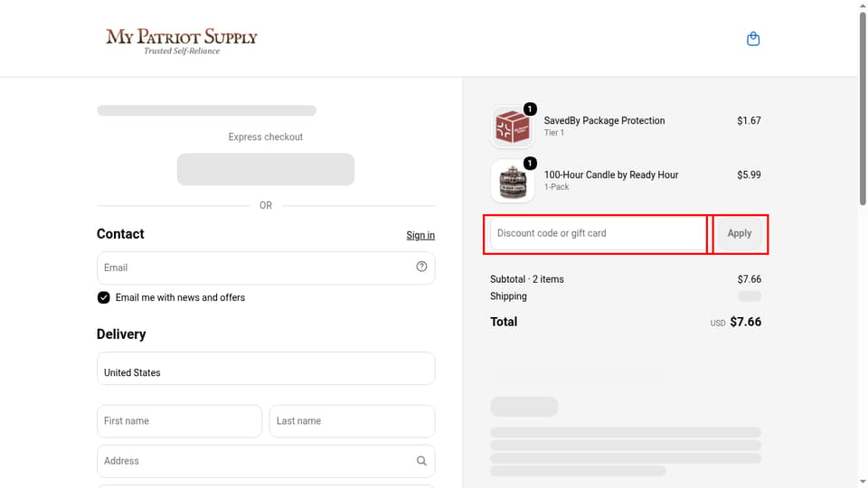Viewport: 868px width, 488px height.
Task: Click the Express checkout label
Action: coord(265,136)
